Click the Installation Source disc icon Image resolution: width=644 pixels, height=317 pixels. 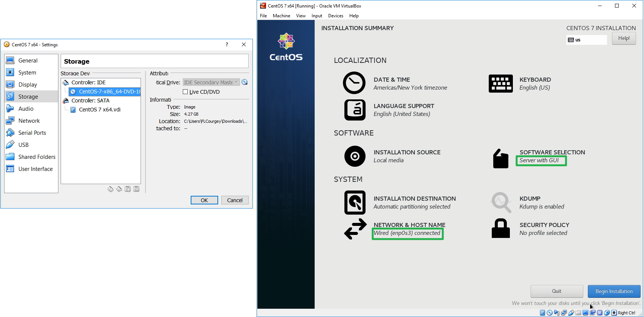[x=355, y=156]
